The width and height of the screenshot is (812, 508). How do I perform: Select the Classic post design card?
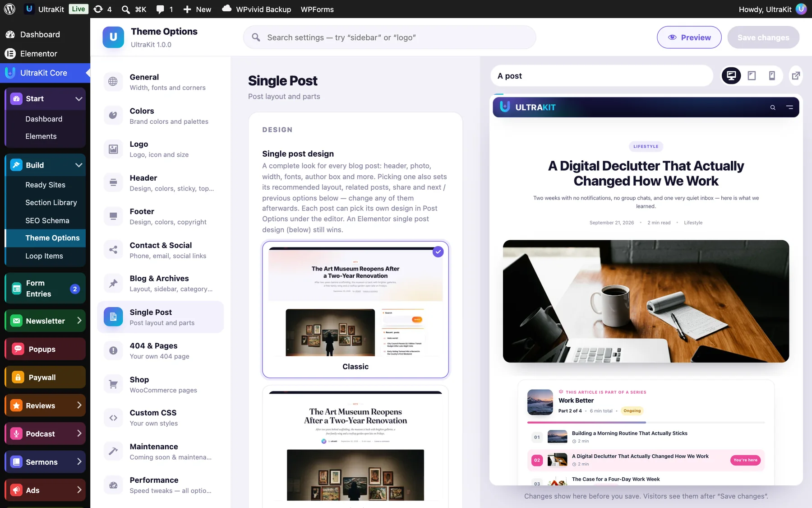point(355,309)
